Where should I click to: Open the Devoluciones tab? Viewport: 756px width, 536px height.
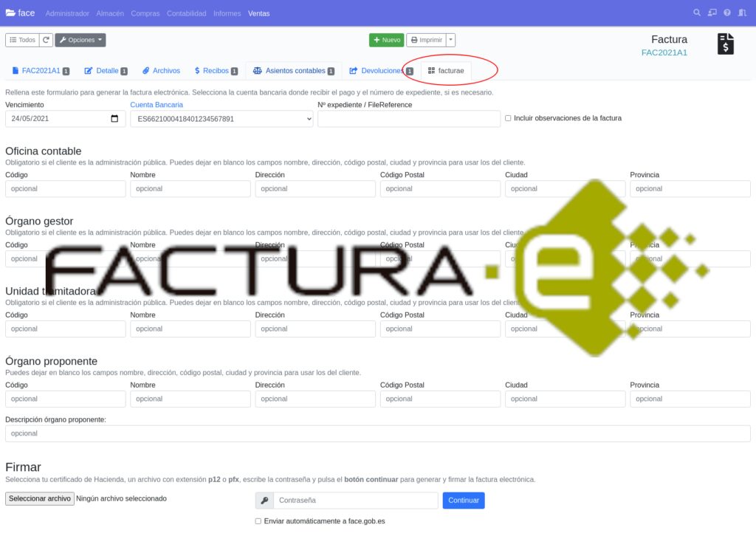tap(380, 71)
